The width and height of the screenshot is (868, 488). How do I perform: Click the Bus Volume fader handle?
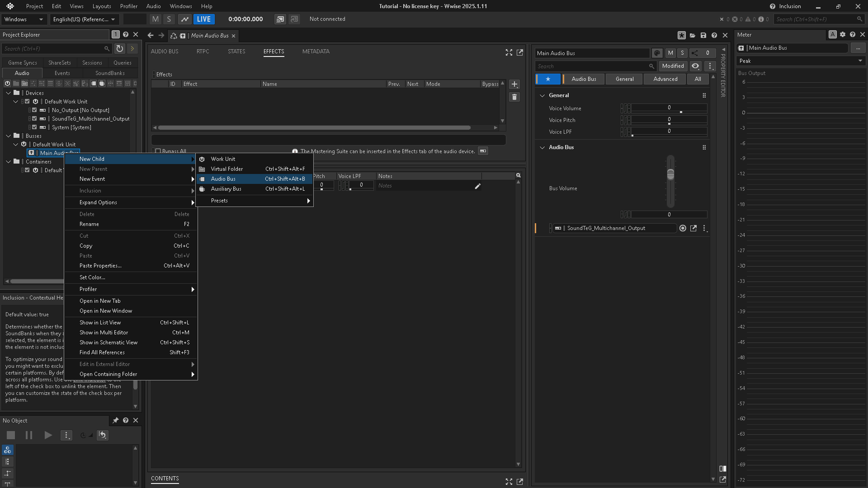click(x=670, y=174)
